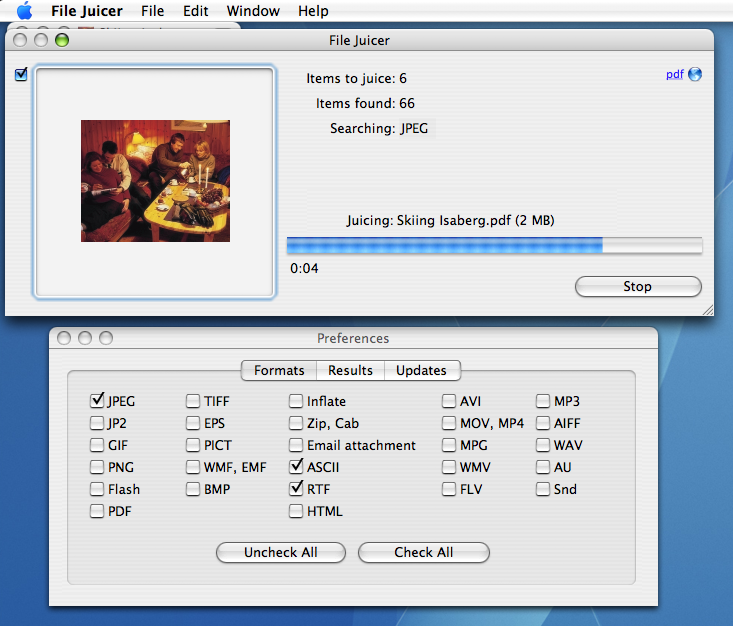Uncheck the RTF checkbox
Image resolution: width=733 pixels, height=626 pixels.
296,488
